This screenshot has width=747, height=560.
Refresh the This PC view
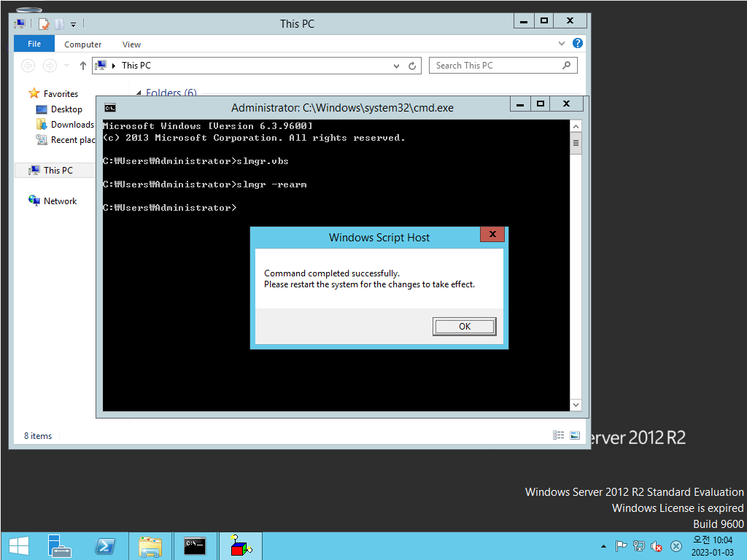(412, 66)
